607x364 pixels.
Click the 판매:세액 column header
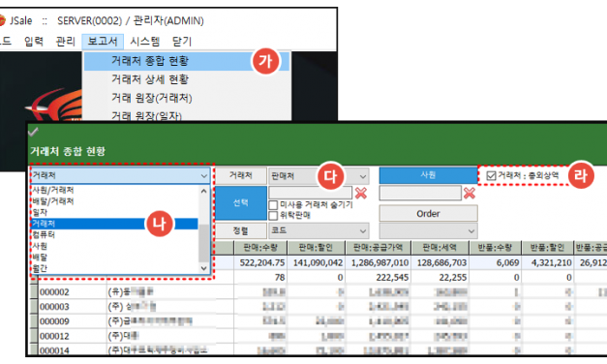440,247
